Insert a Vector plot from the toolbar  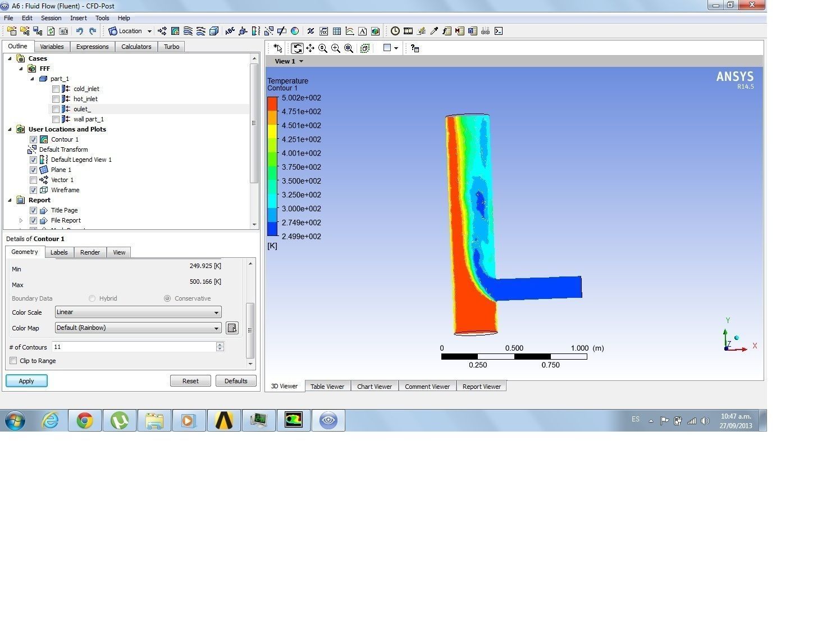pos(162,31)
